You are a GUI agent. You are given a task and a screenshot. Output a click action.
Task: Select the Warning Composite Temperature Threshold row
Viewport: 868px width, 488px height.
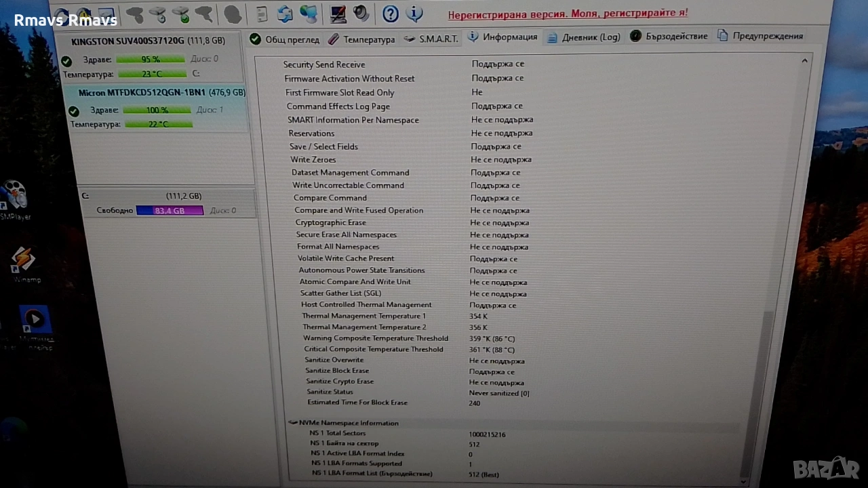[x=410, y=338]
